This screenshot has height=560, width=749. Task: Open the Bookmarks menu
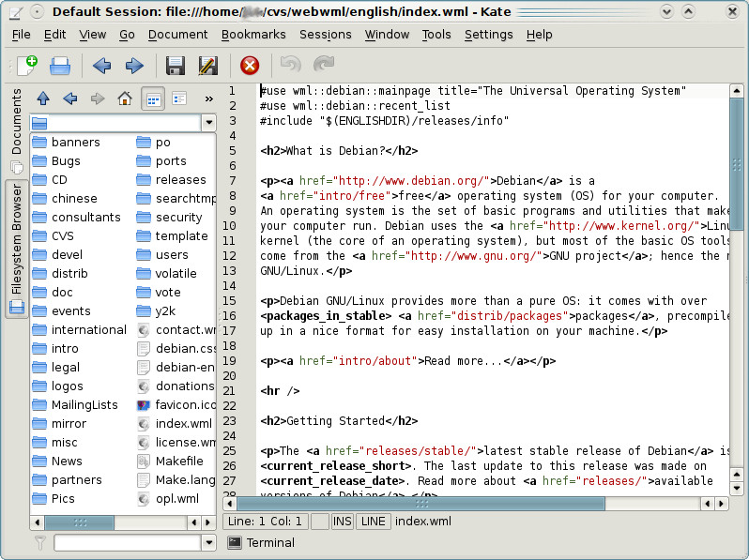point(252,35)
